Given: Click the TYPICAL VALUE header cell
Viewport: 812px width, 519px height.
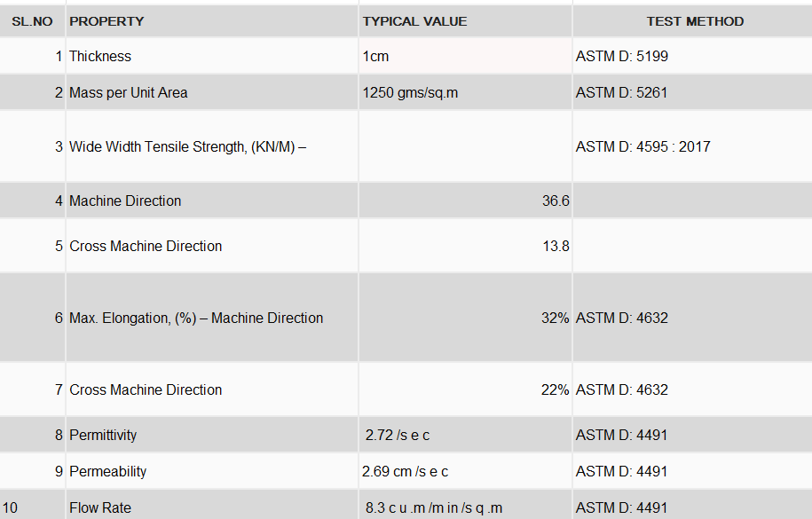Looking at the screenshot, I should 465,21.
